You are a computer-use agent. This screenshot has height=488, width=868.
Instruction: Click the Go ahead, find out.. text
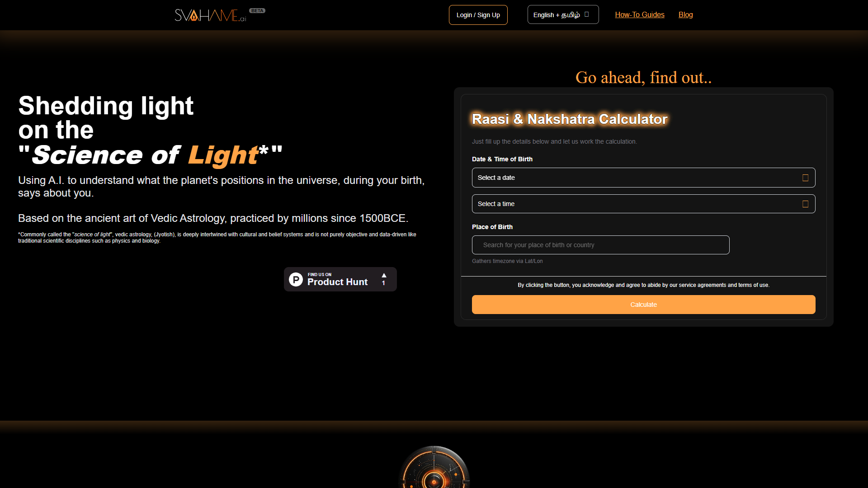[x=643, y=78]
